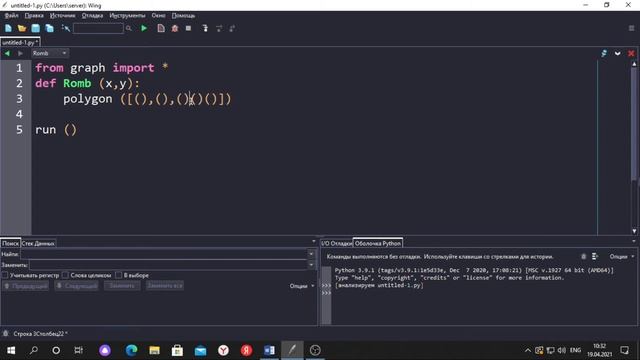This screenshot has height=360, width=640.
Task: Click the goto-definition arrow icon beside the search box
Action: click(65, 28)
